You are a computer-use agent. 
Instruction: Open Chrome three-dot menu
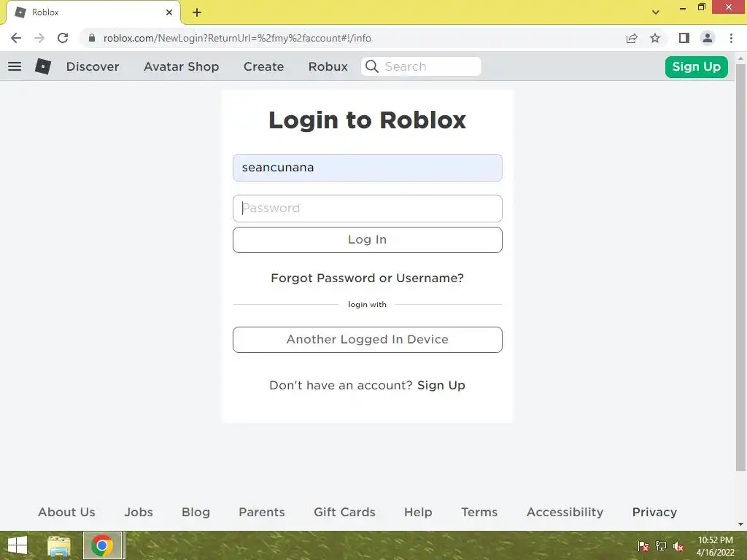pyautogui.click(x=731, y=38)
